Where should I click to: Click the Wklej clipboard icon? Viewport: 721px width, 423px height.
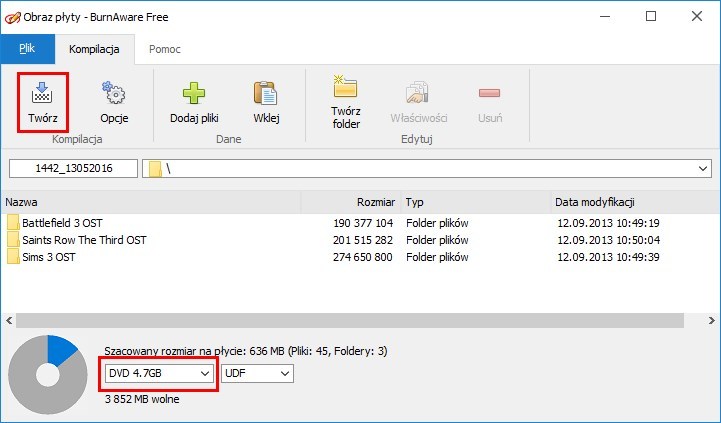point(266,93)
